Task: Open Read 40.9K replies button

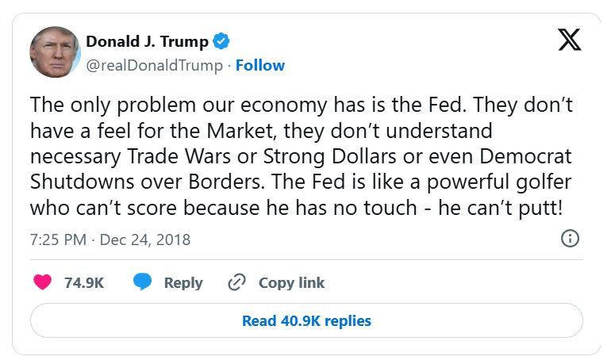Action: (306, 320)
